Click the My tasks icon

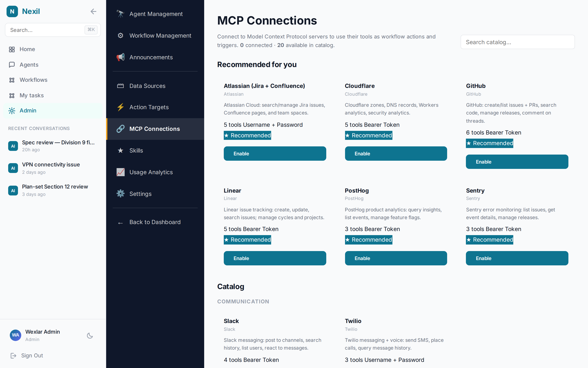12,95
